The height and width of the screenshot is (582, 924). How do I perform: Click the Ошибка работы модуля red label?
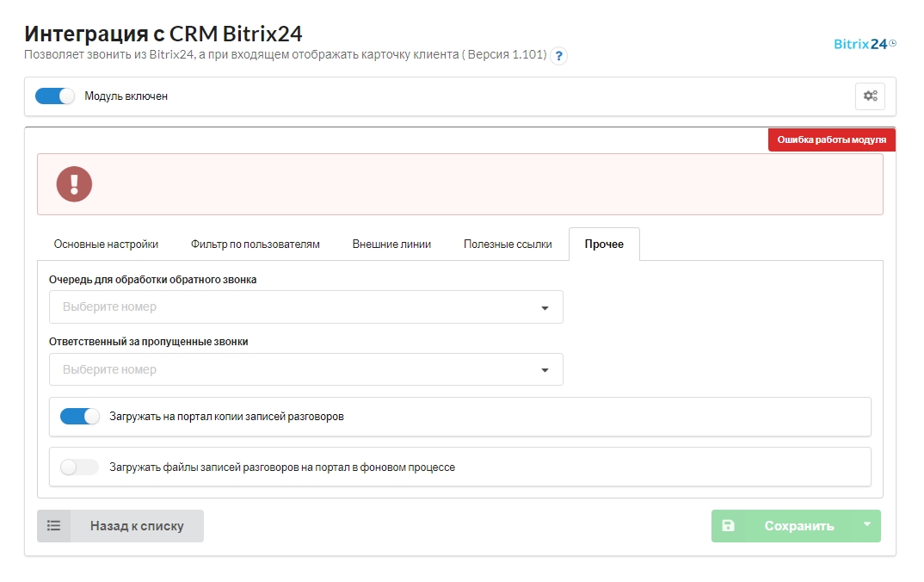tap(831, 139)
